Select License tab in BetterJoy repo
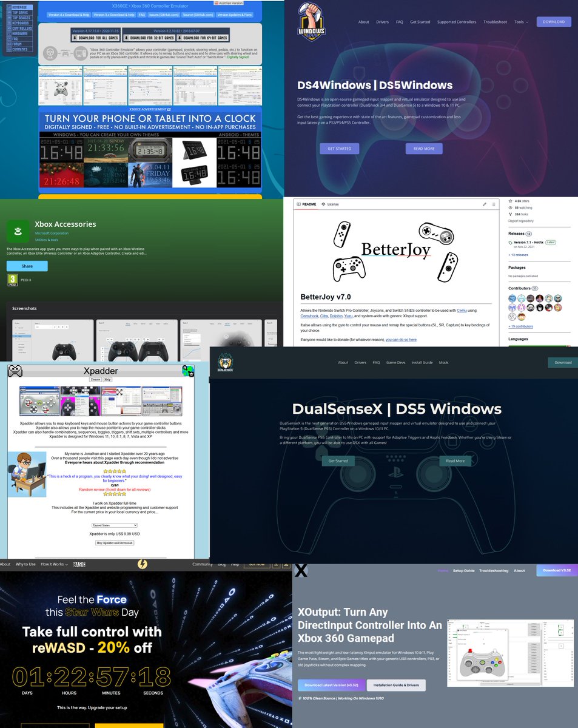578x728 pixels. (330, 204)
